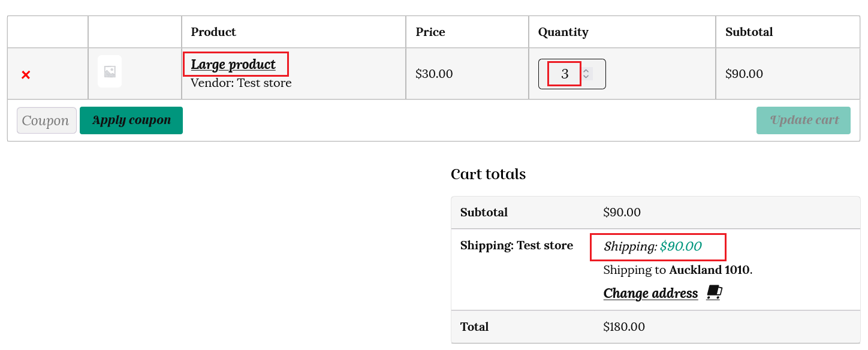The width and height of the screenshot is (868, 350).
Task: Click the Auckland 1010 shipping destination
Action: tap(709, 270)
